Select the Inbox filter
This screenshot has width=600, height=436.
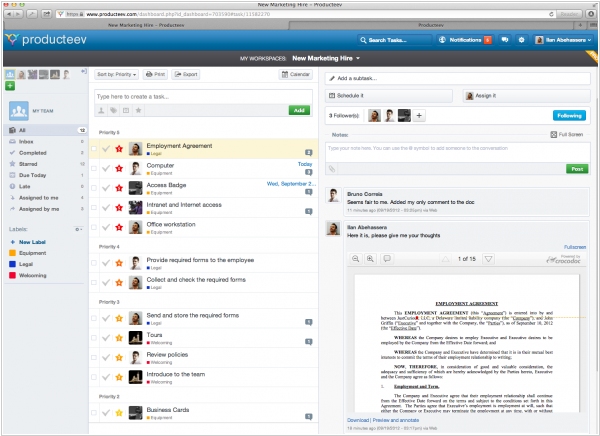click(x=46, y=142)
